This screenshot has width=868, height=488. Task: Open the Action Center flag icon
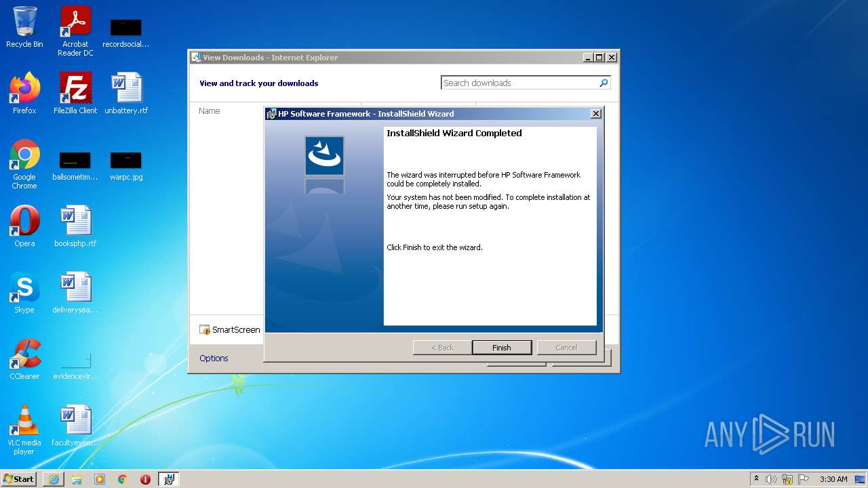coord(804,479)
